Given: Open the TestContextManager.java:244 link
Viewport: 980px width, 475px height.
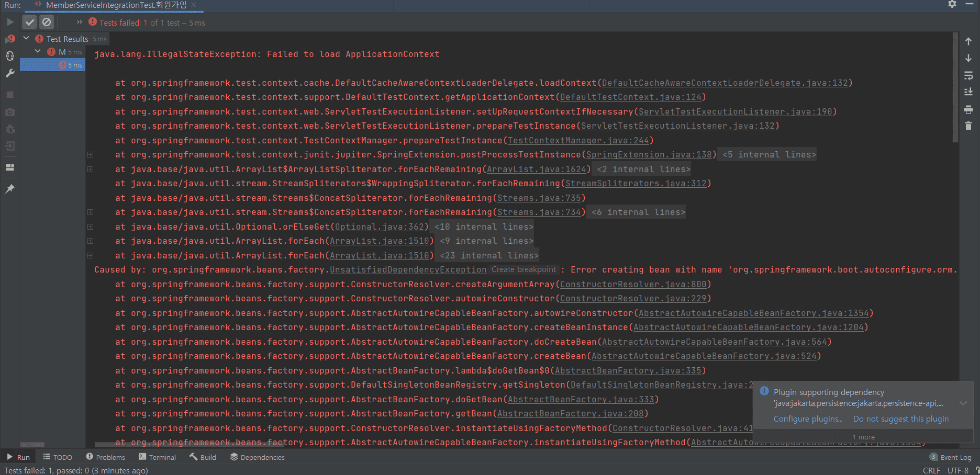Looking at the screenshot, I should click(x=578, y=141).
